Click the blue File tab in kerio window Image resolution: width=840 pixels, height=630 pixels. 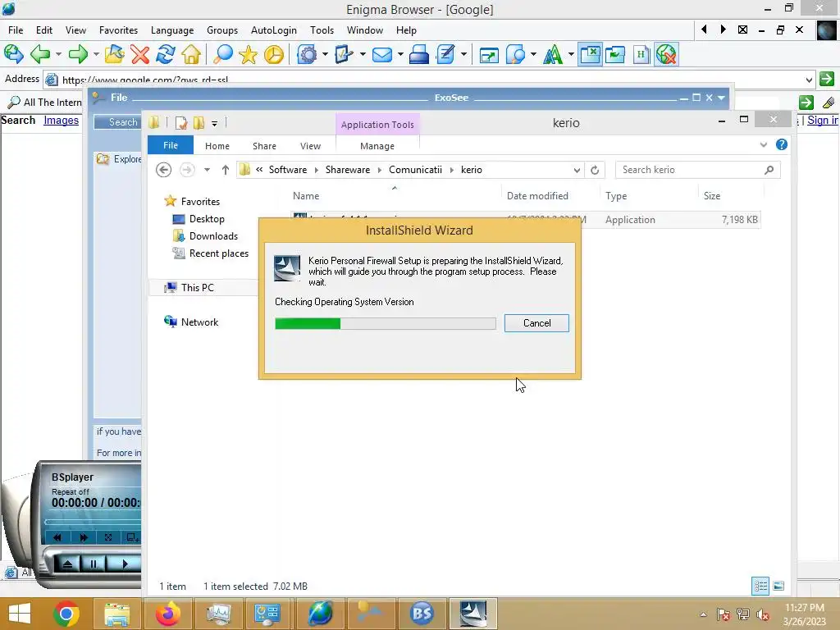point(171,145)
